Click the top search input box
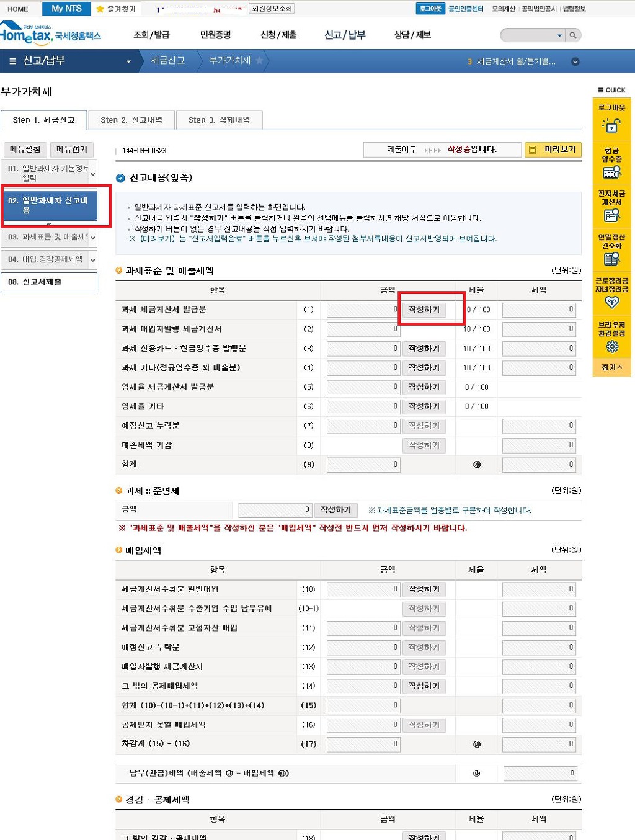The width and height of the screenshot is (635, 840). [x=528, y=35]
